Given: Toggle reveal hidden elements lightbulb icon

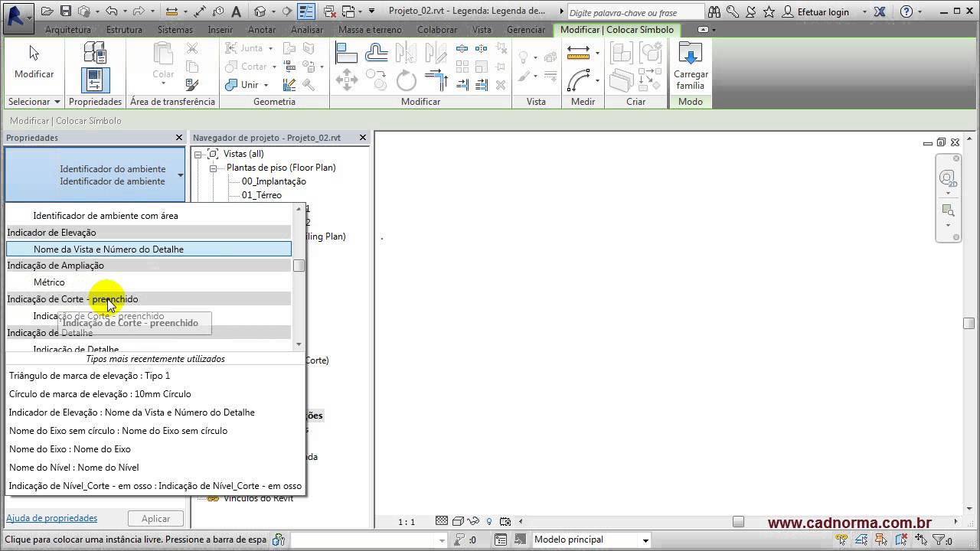Looking at the screenshot, I should pos(489,521).
